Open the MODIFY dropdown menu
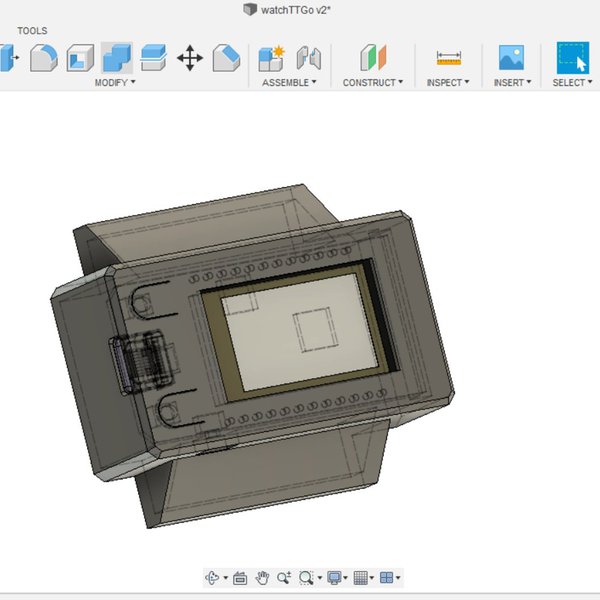Viewport: 600px width, 600px height. click(x=115, y=83)
